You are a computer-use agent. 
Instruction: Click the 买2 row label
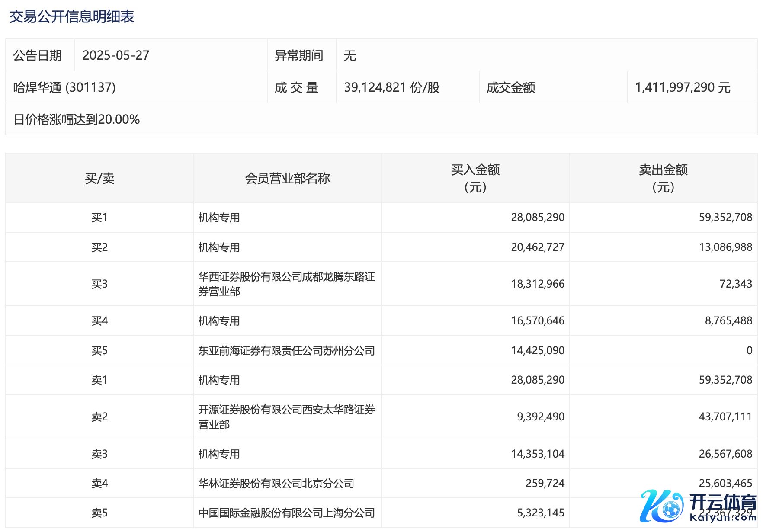[x=99, y=247]
